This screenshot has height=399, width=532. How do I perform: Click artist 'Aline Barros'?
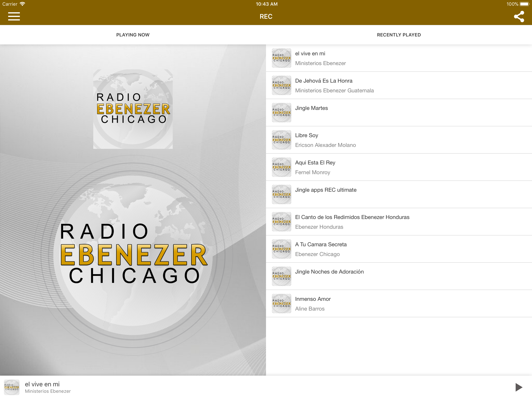tap(310, 309)
